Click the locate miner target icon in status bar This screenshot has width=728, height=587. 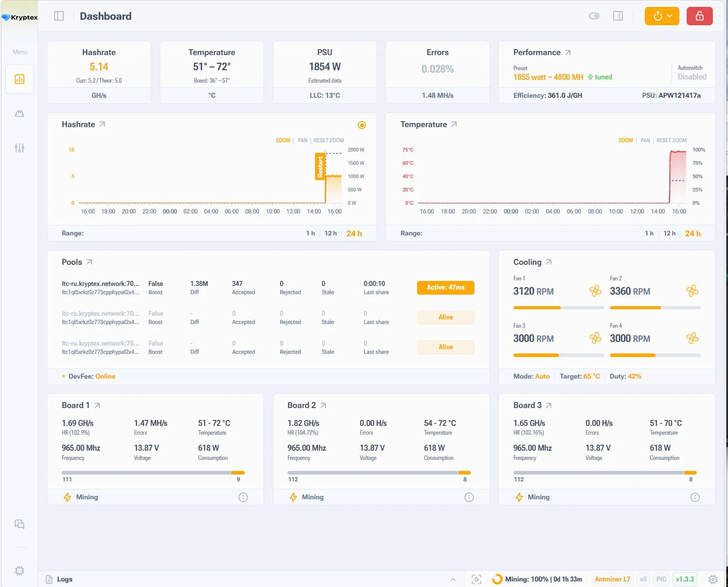pyautogui.click(x=477, y=579)
